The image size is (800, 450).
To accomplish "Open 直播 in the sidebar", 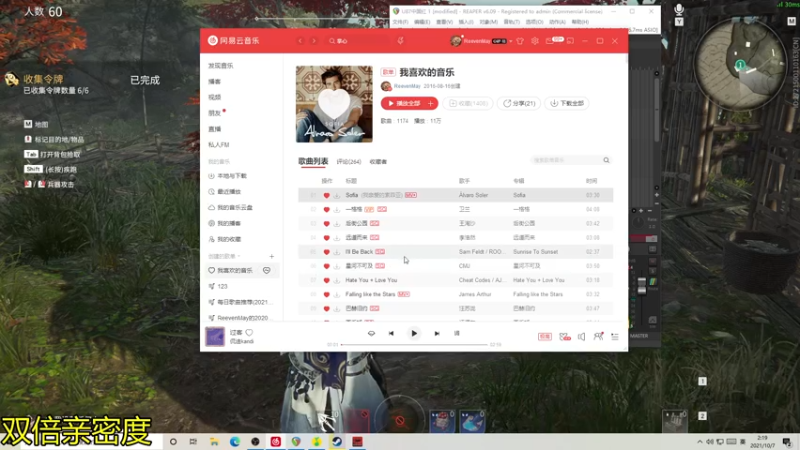I will [x=214, y=129].
